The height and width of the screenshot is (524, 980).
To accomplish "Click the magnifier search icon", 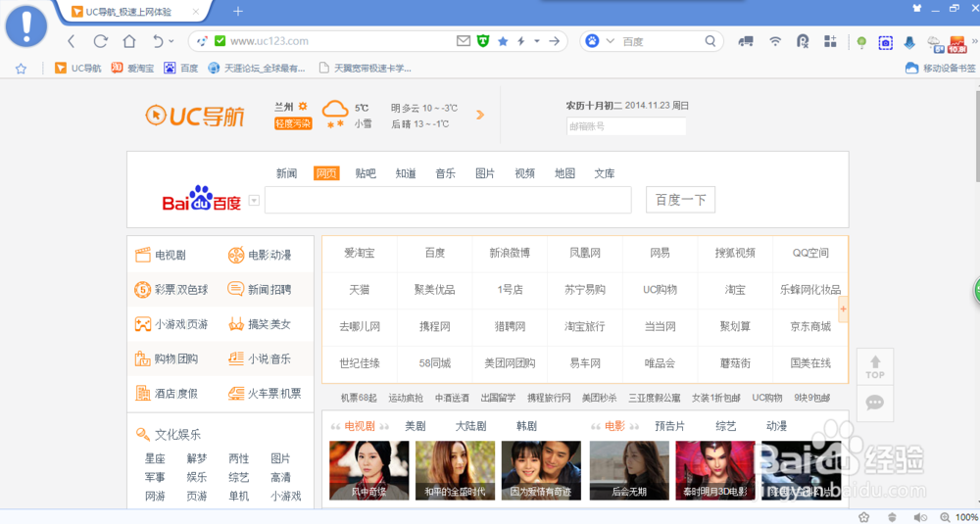I will pyautogui.click(x=710, y=41).
